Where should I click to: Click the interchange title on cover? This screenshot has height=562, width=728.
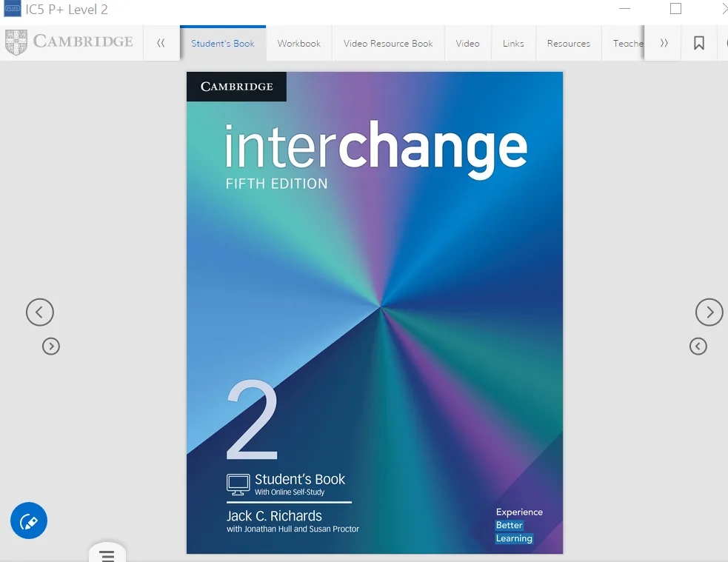tap(376, 149)
